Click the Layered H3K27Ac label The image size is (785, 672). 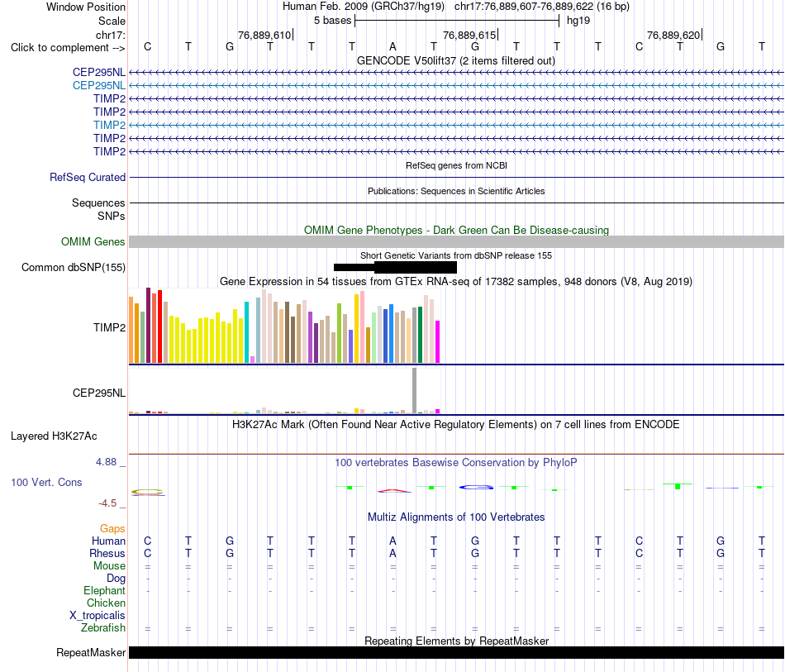pos(54,436)
